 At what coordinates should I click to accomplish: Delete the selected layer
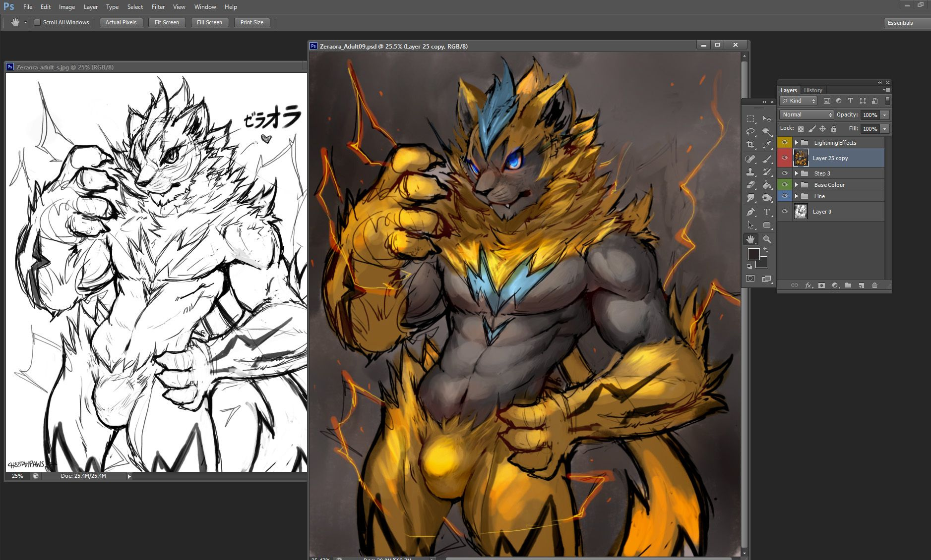(x=874, y=285)
